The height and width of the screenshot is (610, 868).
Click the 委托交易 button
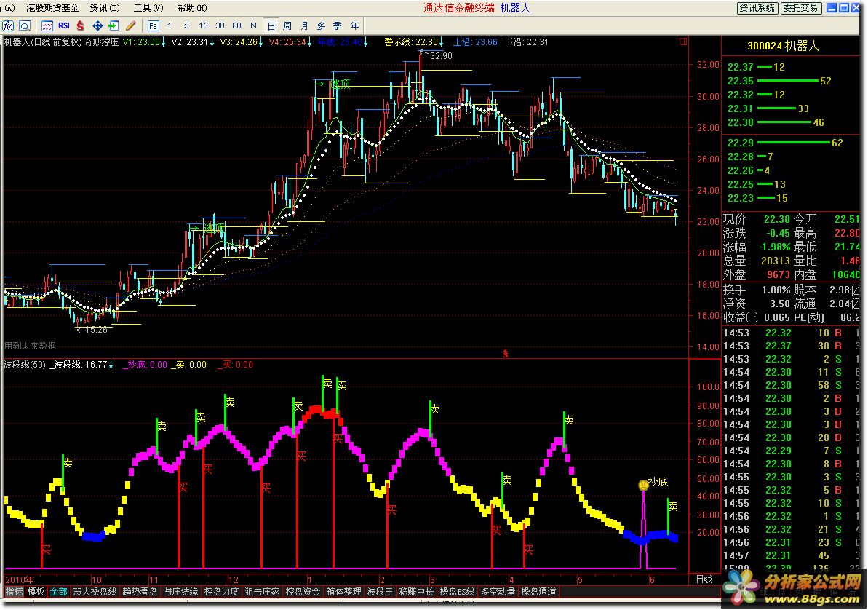[x=800, y=8]
